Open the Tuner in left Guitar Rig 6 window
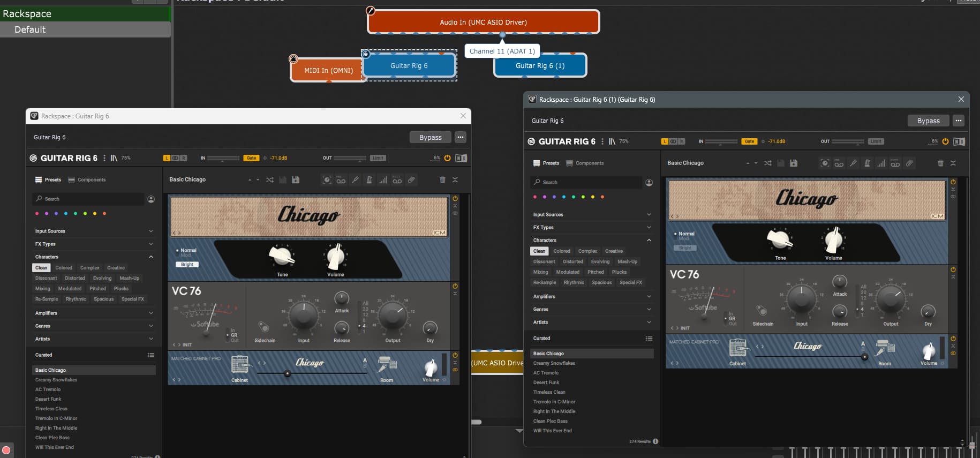This screenshot has height=458, width=980. pyautogui.click(x=355, y=180)
